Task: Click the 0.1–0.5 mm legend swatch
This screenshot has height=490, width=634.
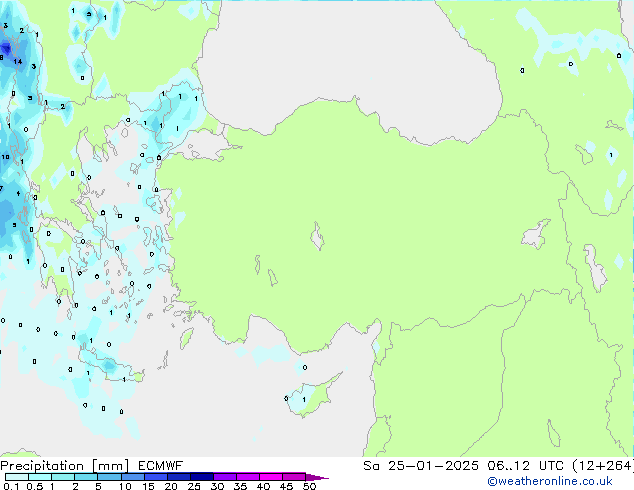Action: [x=17, y=477]
